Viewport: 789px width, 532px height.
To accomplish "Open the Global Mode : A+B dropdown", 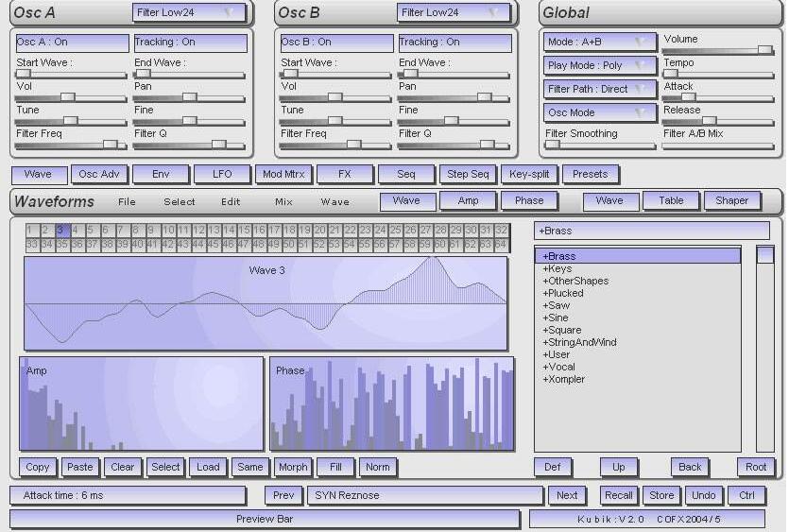I will (600, 43).
